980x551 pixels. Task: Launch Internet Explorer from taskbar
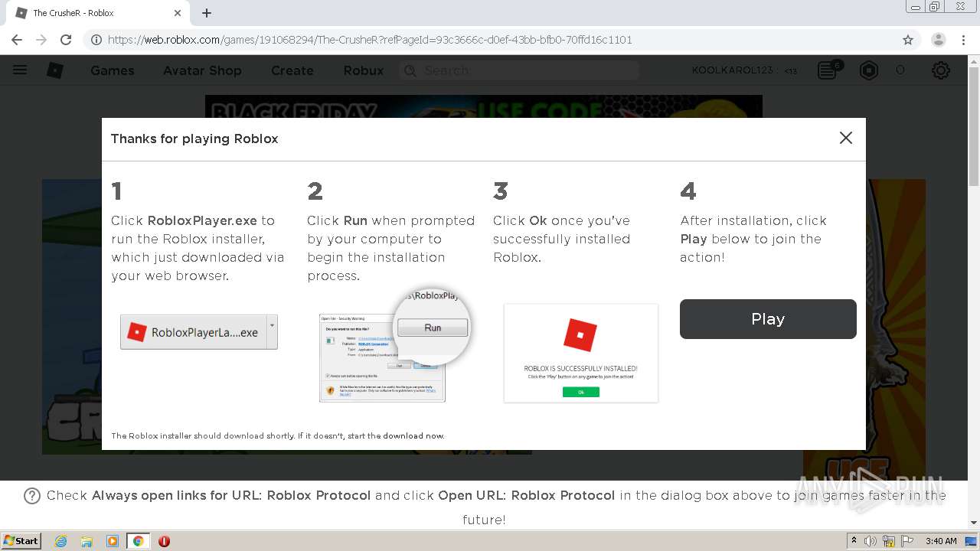tap(61, 541)
